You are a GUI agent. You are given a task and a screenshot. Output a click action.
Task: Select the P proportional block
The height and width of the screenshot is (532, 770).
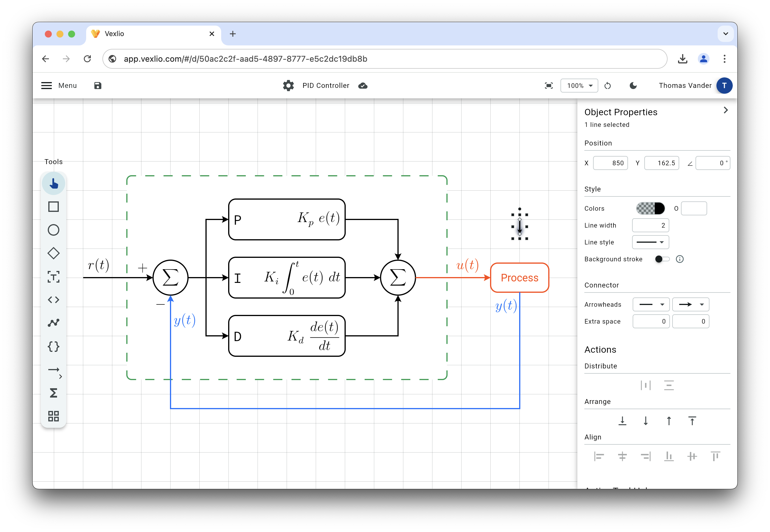click(x=287, y=220)
